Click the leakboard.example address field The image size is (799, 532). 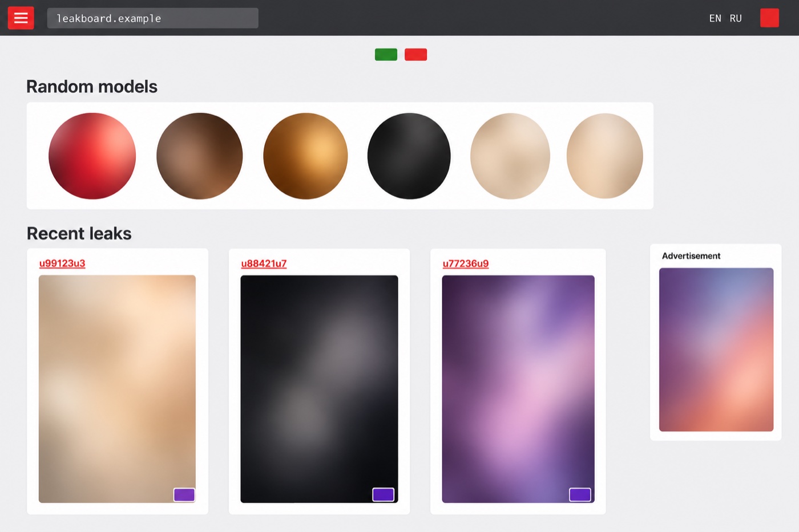tap(152, 18)
